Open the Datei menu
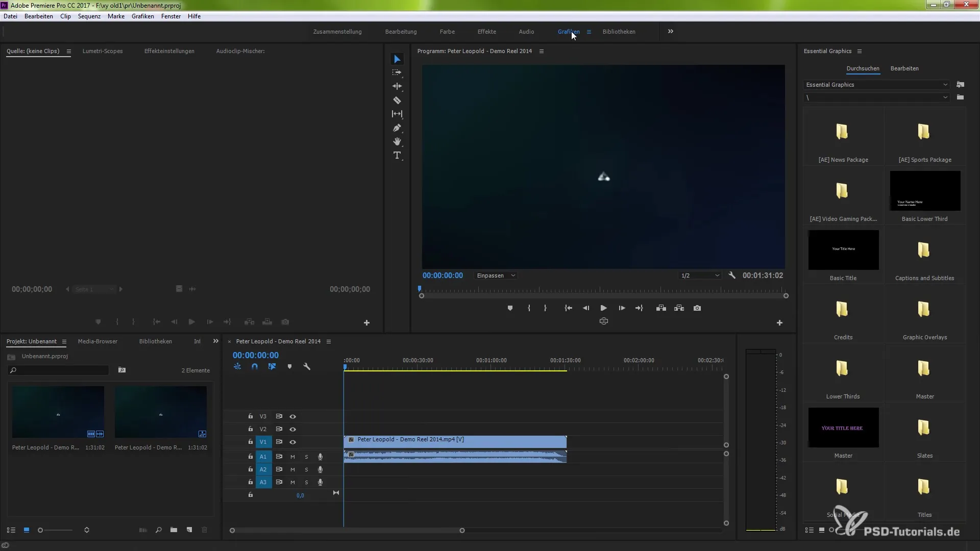This screenshot has width=980, height=551. click(10, 16)
